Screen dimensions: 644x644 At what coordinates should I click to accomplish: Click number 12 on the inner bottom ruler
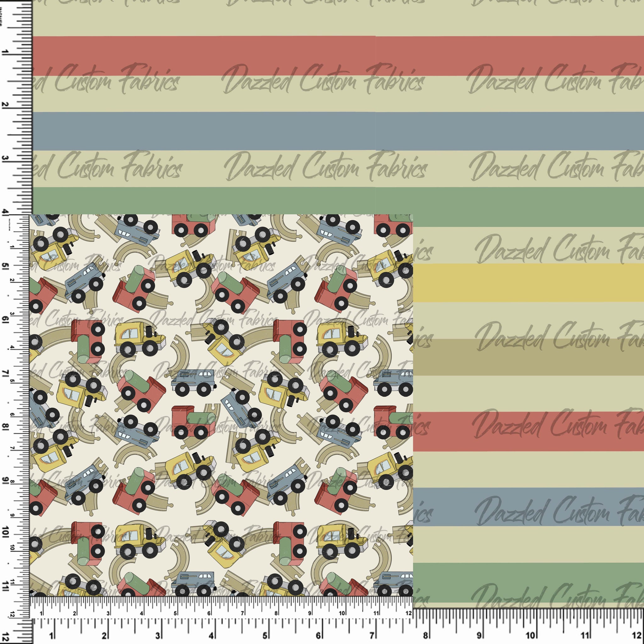coord(409,613)
